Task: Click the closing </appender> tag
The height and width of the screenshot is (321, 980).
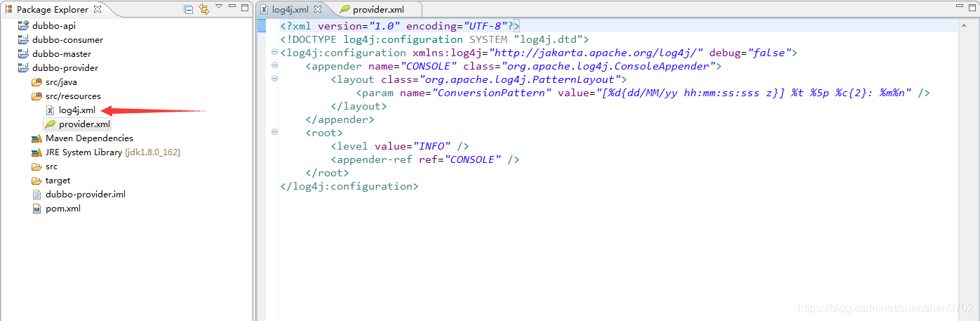Action: pos(340,119)
